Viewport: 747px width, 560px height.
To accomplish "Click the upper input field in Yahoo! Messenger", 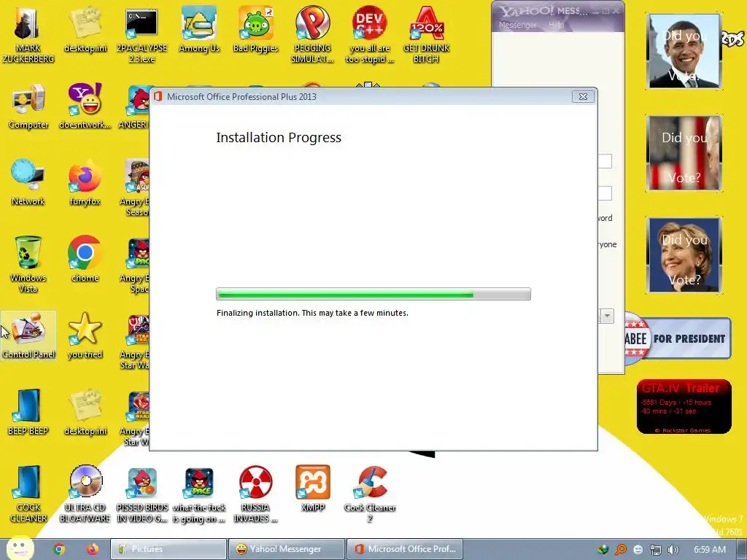I will pyautogui.click(x=605, y=161).
